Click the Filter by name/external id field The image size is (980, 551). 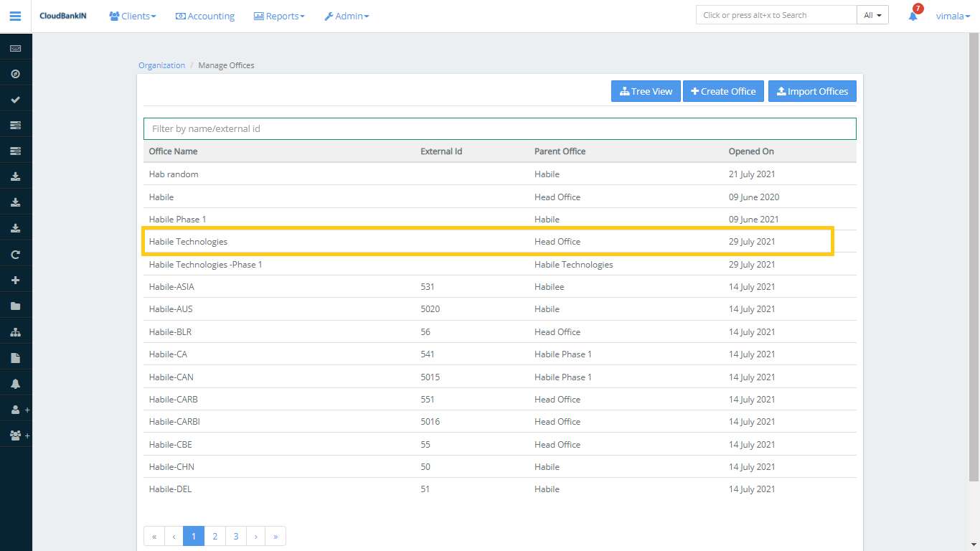click(x=499, y=128)
